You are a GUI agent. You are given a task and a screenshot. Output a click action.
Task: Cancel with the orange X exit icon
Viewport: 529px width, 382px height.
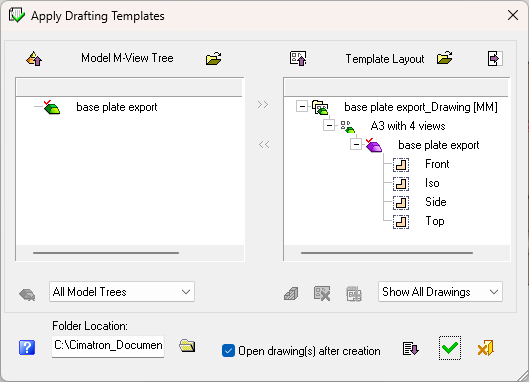pyautogui.click(x=485, y=348)
